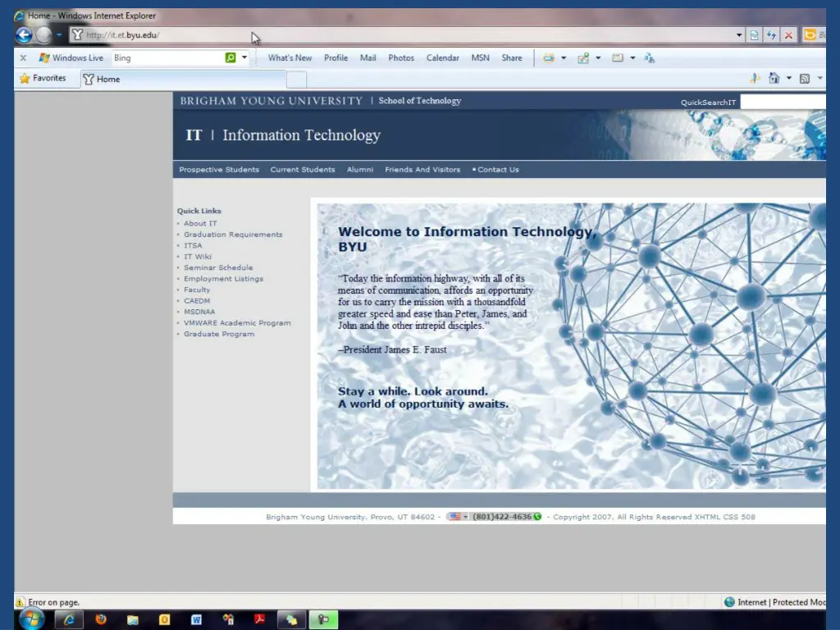Open Graduate Program quick link
Viewport: 840px width, 630px height.
tap(219, 334)
